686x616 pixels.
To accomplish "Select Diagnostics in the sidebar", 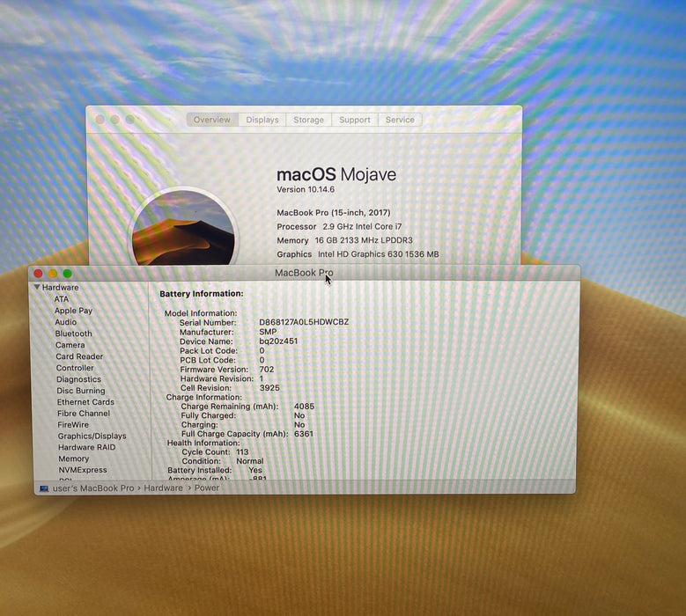I will coord(78,379).
